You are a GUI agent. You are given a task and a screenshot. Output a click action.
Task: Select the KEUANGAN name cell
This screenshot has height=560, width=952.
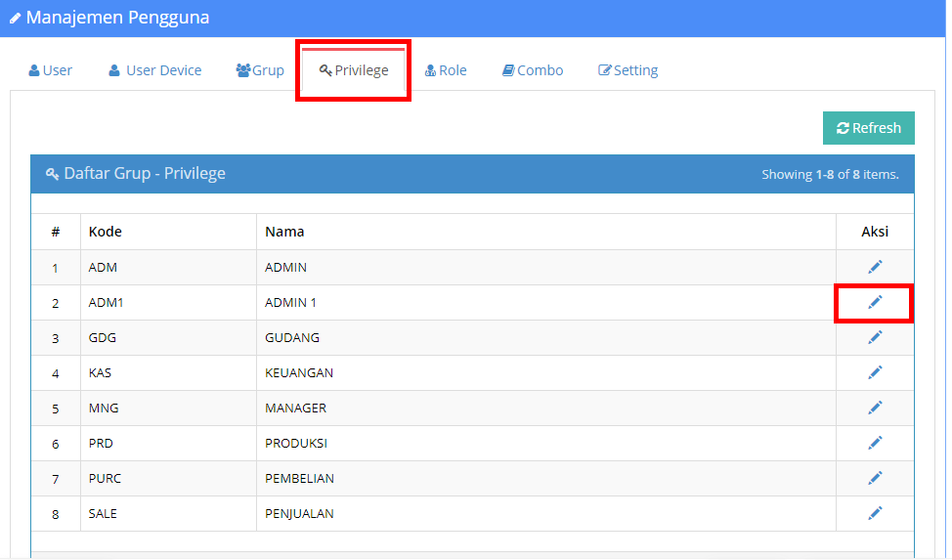click(x=545, y=373)
